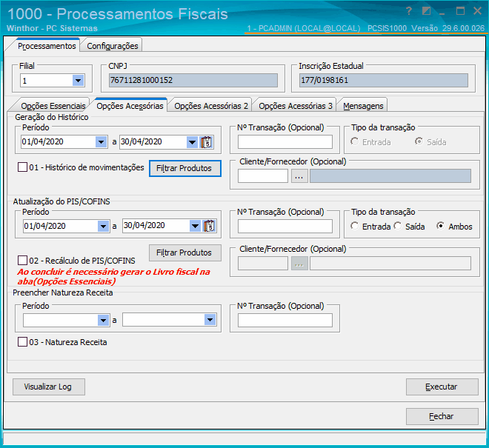Viewport: 489px width, 448px height.
Task: Click the Inscrição Estadual field 177/0198161
Action: click(x=384, y=81)
